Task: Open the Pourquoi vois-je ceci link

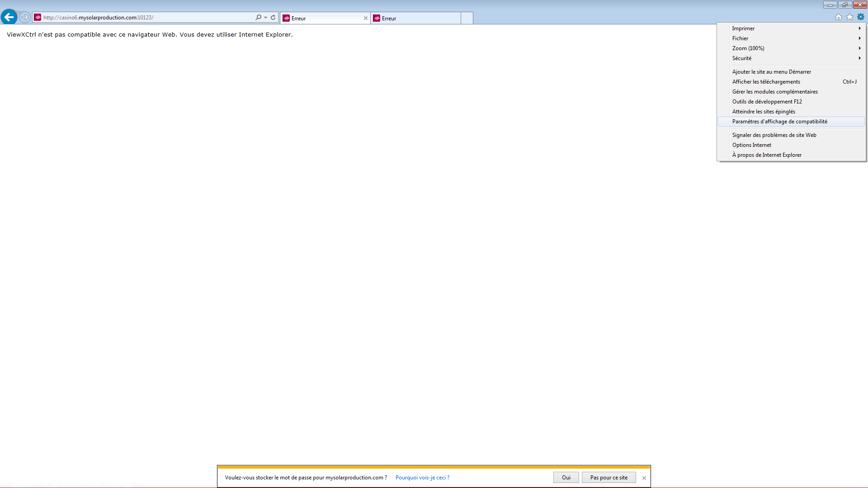Action: (422, 477)
